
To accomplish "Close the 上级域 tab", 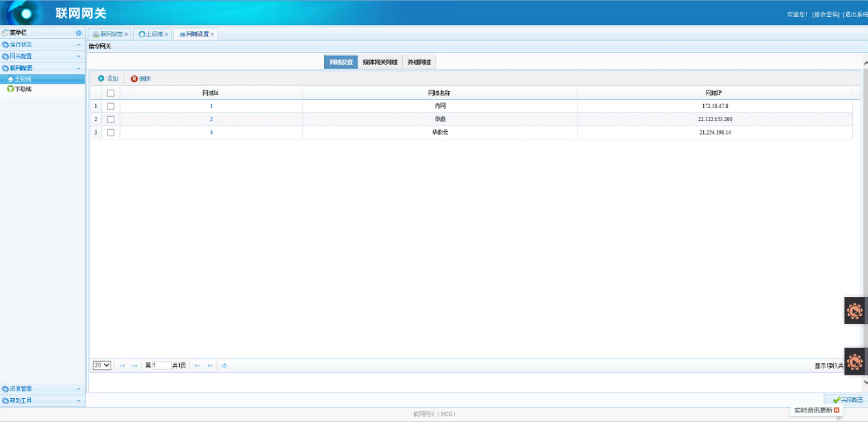I will [166, 34].
